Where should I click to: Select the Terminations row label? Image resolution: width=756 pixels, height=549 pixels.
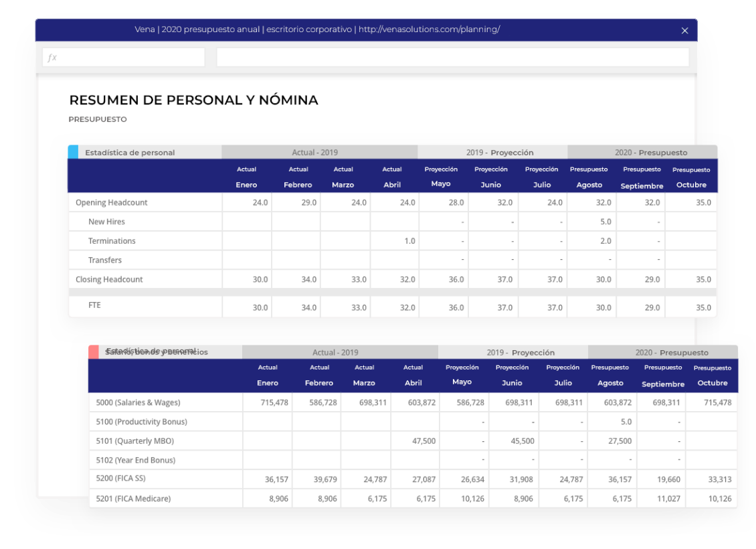click(x=112, y=241)
